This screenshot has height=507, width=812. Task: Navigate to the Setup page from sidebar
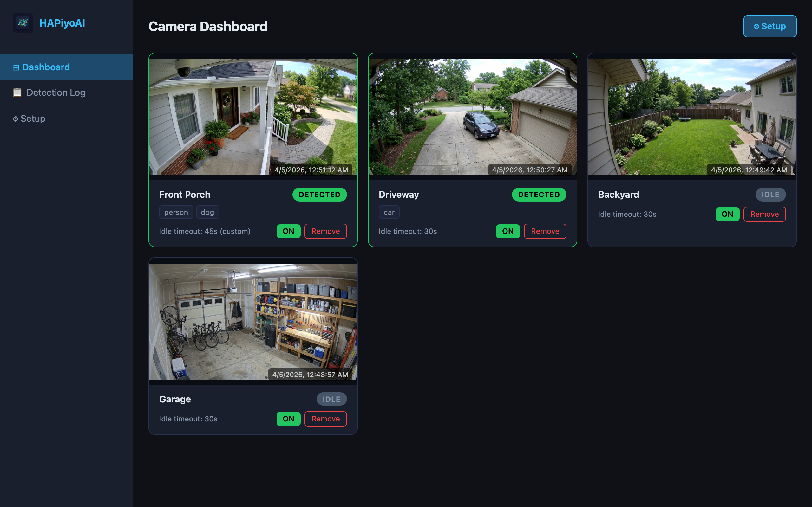pos(33,119)
